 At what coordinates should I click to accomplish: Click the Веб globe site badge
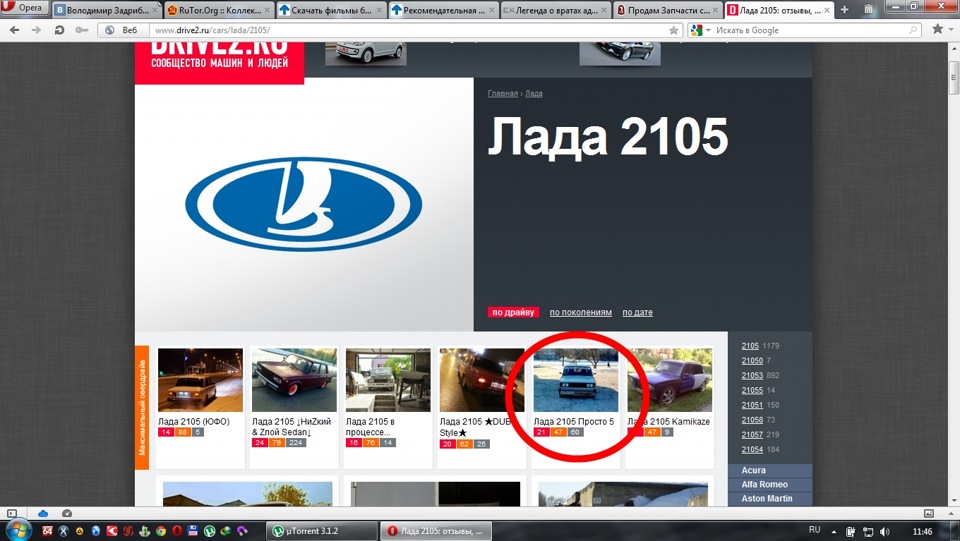pyautogui.click(x=122, y=30)
